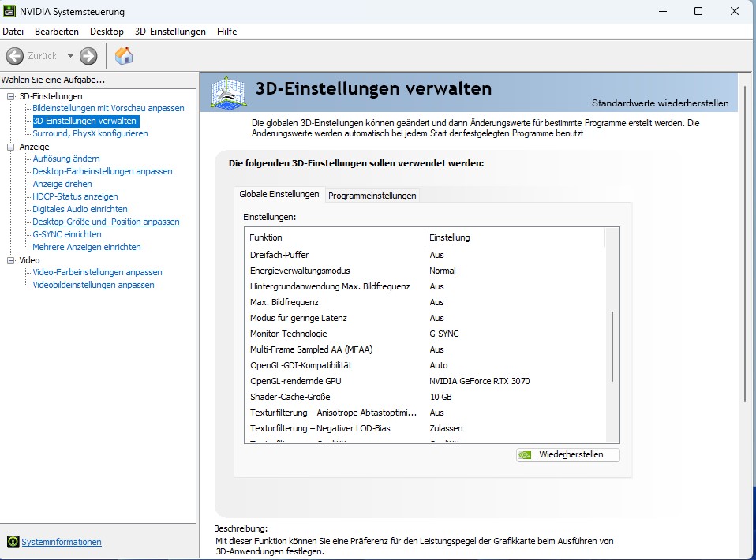The image size is (756, 560).
Task: Open the Bearbeiten menu
Action: (x=56, y=32)
